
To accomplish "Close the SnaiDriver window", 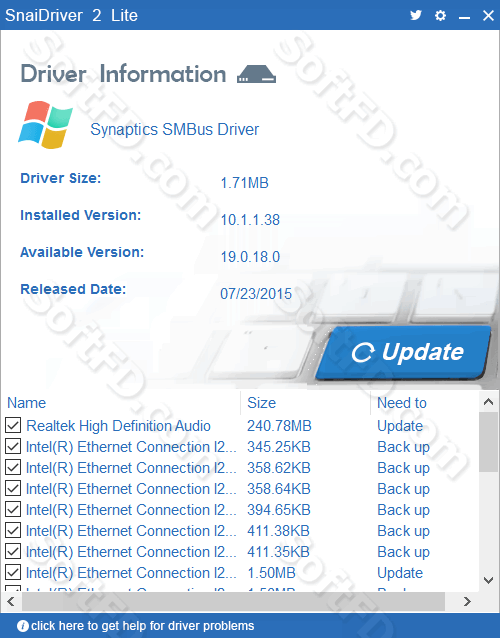I will [x=488, y=15].
